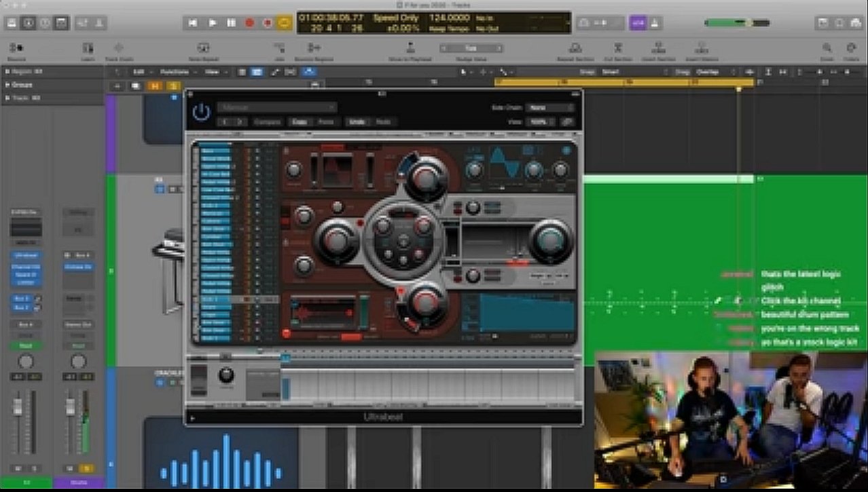Disable the blue Catch Playhead button
The image size is (868, 492).
310,72
